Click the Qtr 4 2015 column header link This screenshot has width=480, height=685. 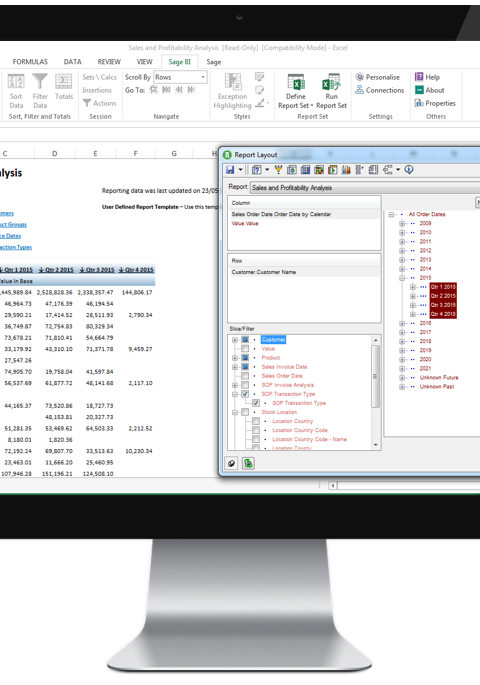(136, 270)
